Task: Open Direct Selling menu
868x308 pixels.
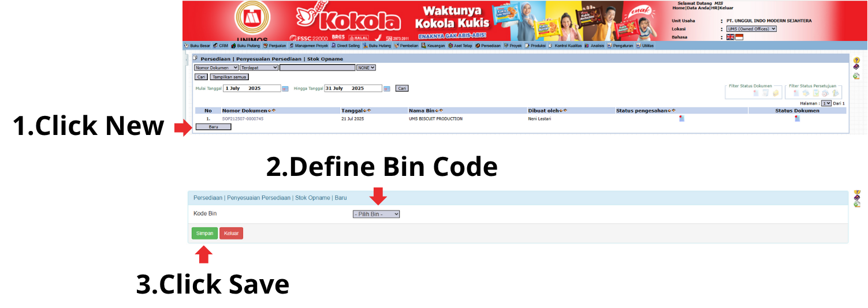Action: click(345, 46)
